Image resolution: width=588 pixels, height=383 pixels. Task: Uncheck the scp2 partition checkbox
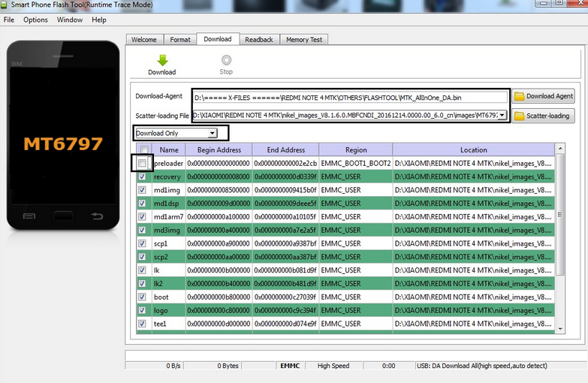coord(142,257)
